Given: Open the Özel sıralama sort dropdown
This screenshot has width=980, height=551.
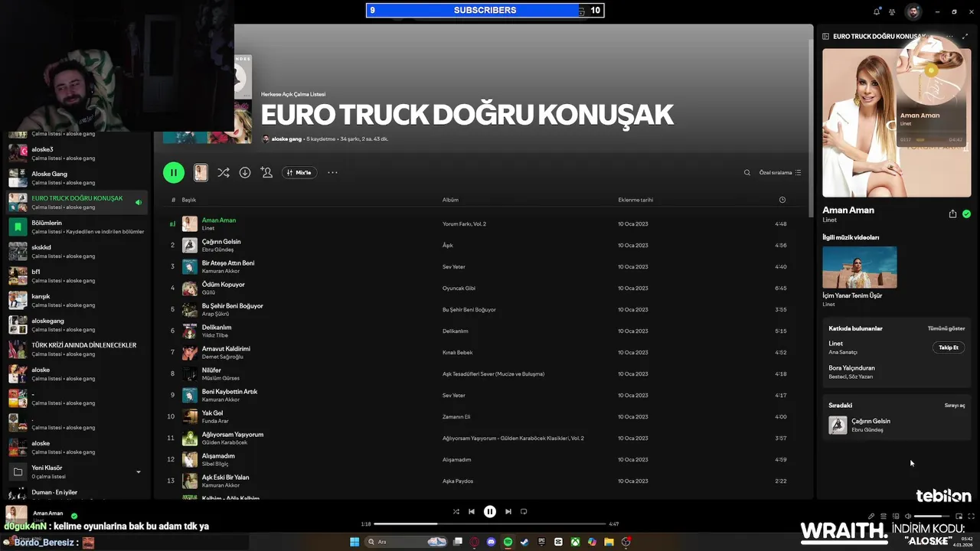Looking at the screenshot, I should [x=780, y=172].
